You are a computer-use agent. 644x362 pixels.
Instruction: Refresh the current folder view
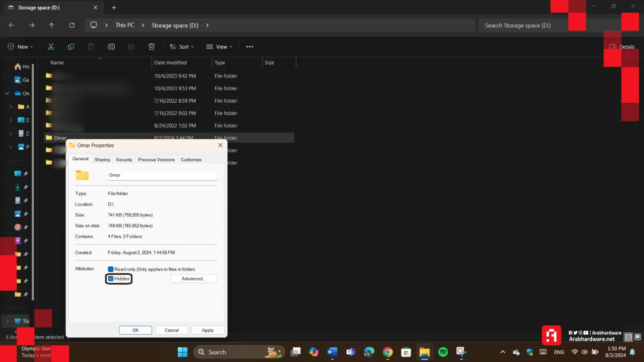[x=72, y=25]
